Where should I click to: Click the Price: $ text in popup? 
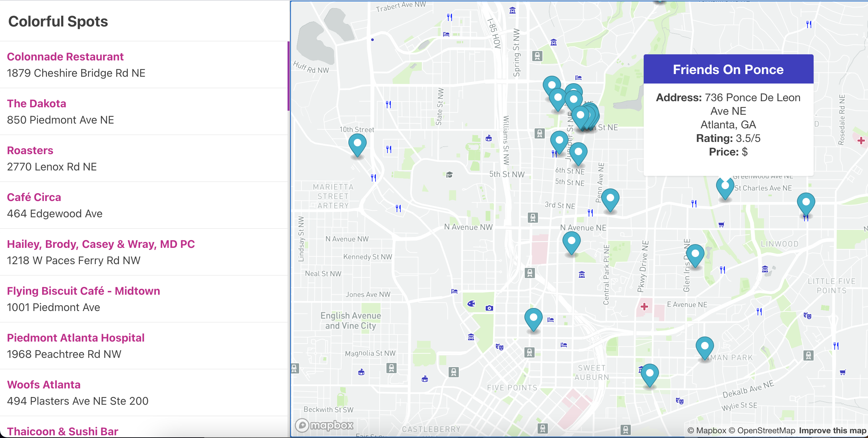(x=728, y=152)
